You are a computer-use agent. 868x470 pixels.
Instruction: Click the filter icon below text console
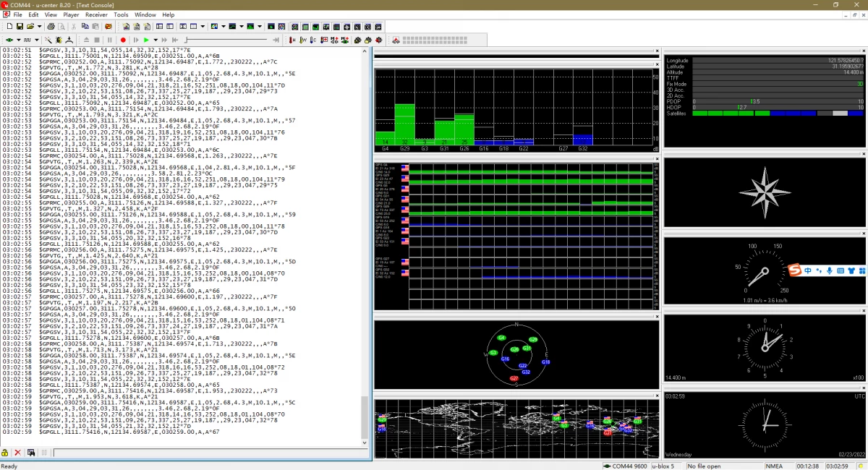[x=31, y=453]
